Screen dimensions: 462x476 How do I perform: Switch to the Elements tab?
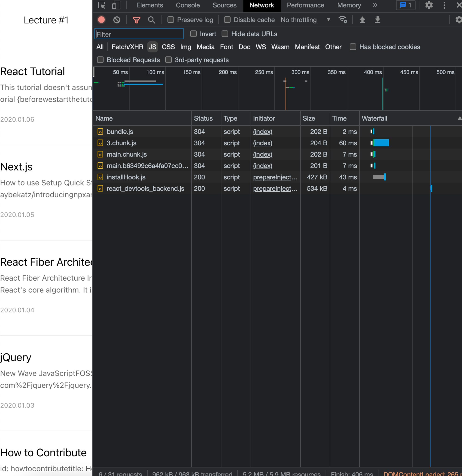[150, 5]
